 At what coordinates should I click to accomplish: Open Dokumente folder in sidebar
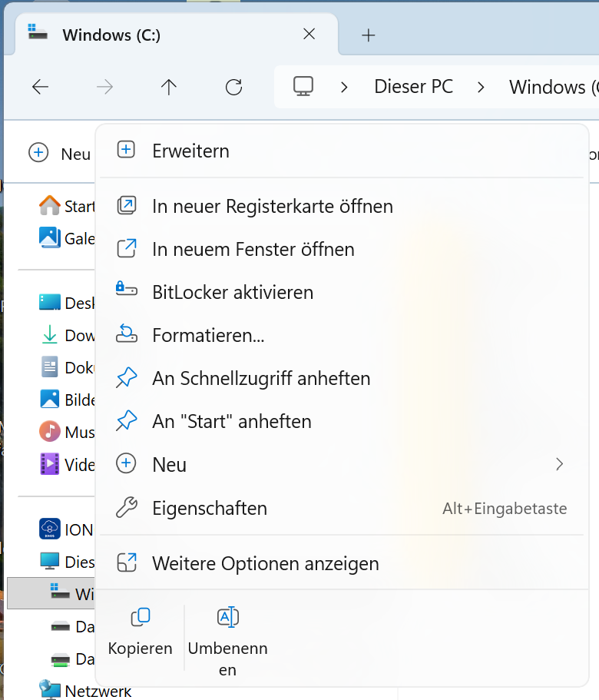(67, 367)
